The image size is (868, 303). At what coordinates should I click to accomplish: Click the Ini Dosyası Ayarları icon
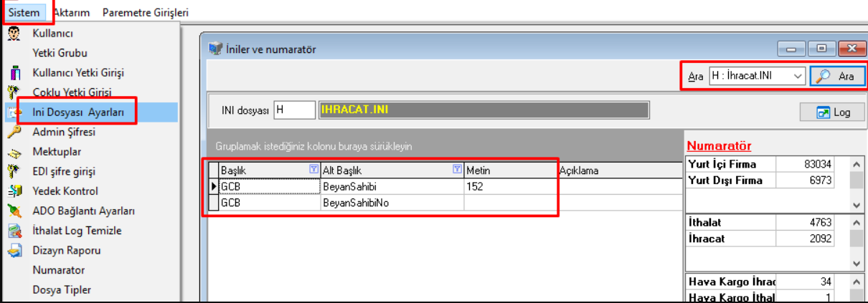(x=14, y=112)
